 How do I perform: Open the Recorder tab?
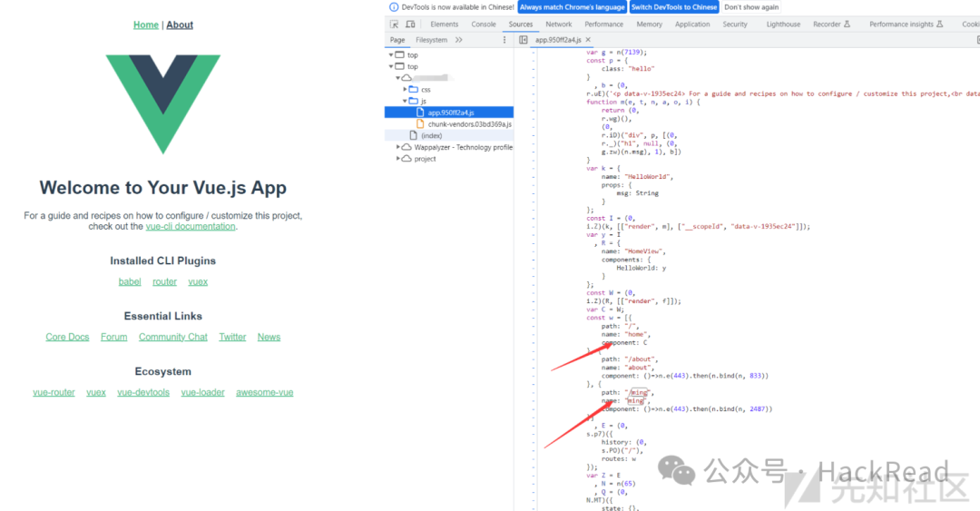831,25
